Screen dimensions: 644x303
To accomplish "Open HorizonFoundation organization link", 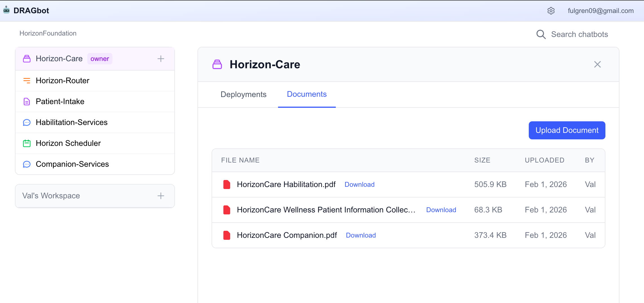I will click(x=48, y=33).
